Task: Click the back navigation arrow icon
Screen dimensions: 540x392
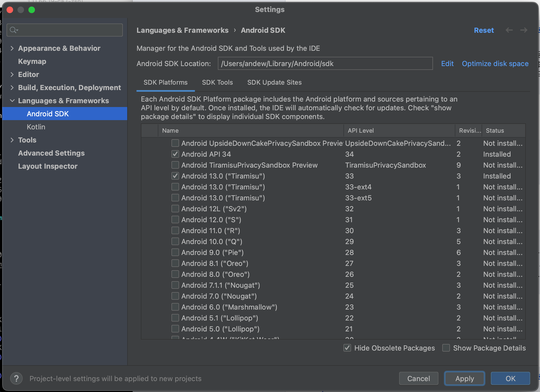Action: 509,30
